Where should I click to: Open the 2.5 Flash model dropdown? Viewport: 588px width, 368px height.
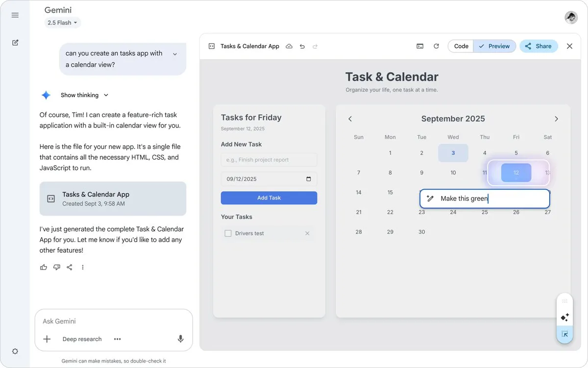(62, 23)
